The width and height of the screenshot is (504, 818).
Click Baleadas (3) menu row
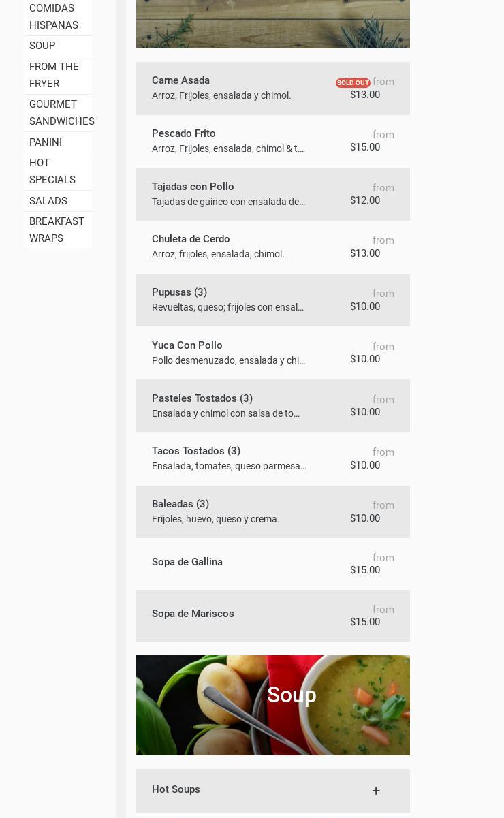(x=272, y=512)
